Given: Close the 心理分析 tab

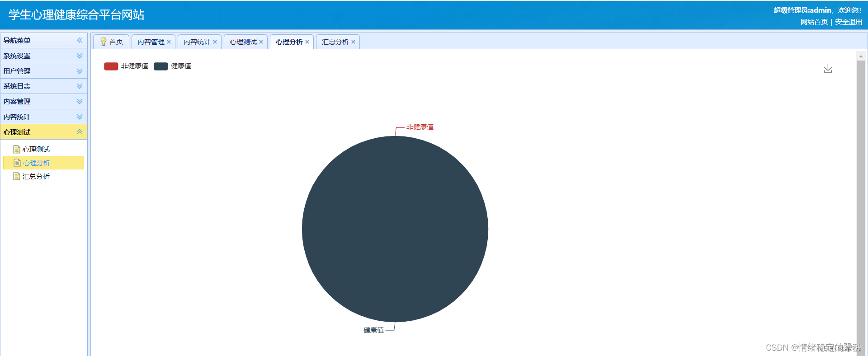Looking at the screenshot, I should 307,42.
